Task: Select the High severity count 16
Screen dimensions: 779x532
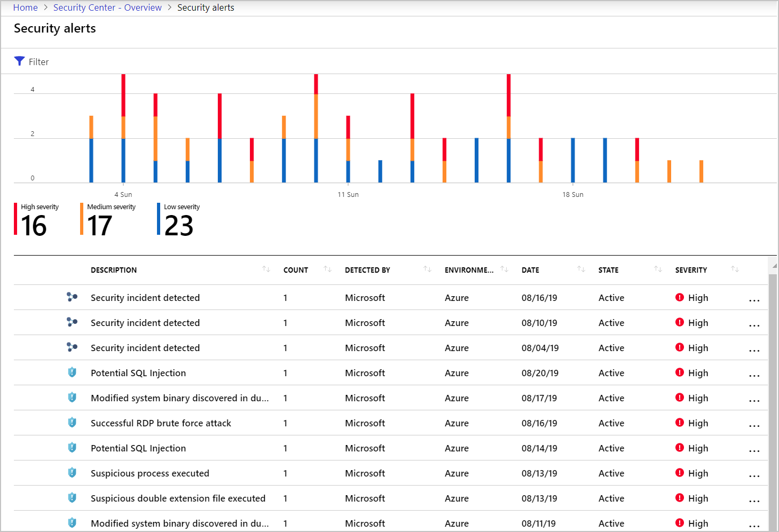Action: 34,226
